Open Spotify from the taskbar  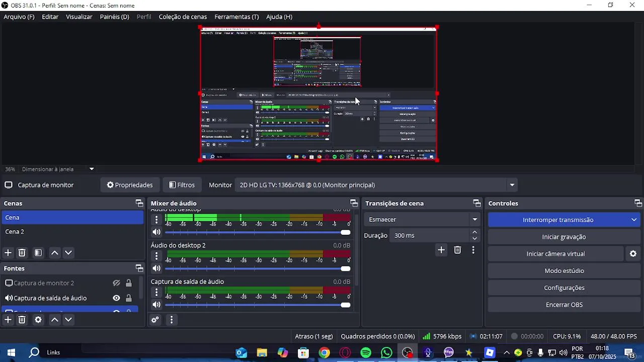click(366, 352)
